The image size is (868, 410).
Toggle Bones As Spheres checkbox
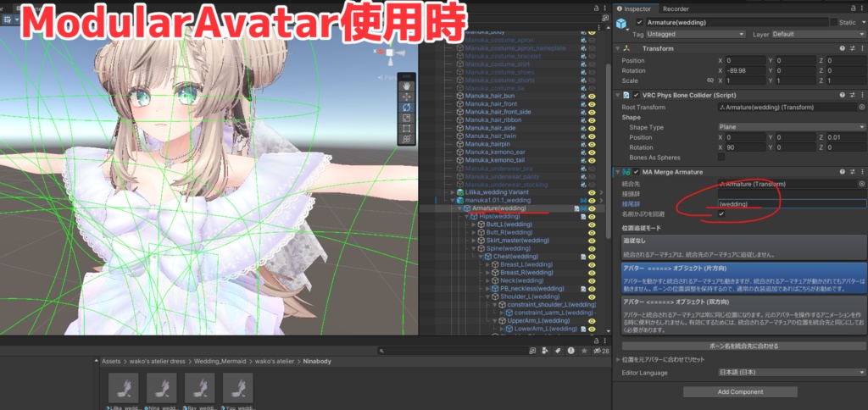coord(721,158)
